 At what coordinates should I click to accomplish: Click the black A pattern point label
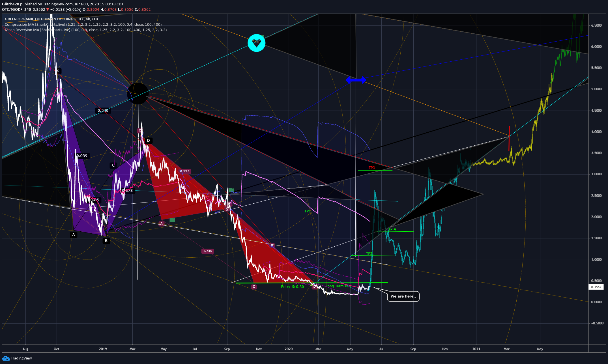tap(74, 235)
